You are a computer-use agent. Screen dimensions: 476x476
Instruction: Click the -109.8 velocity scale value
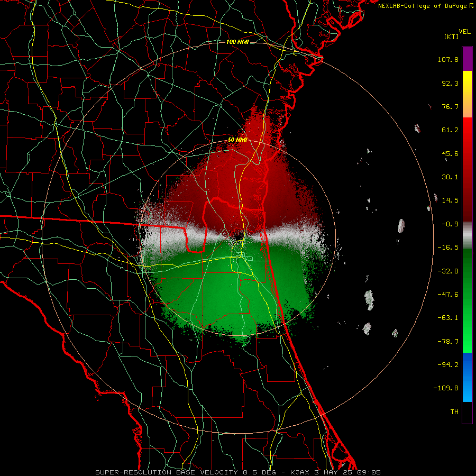click(446, 388)
